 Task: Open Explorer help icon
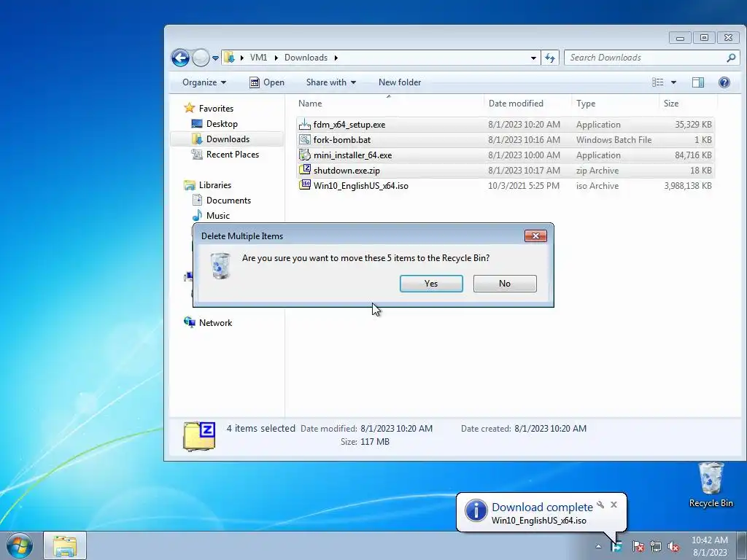pyautogui.click(x=724, y=82)
